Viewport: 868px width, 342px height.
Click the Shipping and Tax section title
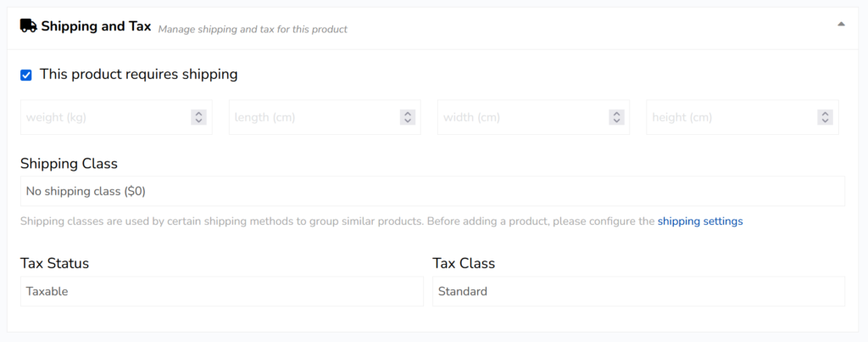pos(96,26)
